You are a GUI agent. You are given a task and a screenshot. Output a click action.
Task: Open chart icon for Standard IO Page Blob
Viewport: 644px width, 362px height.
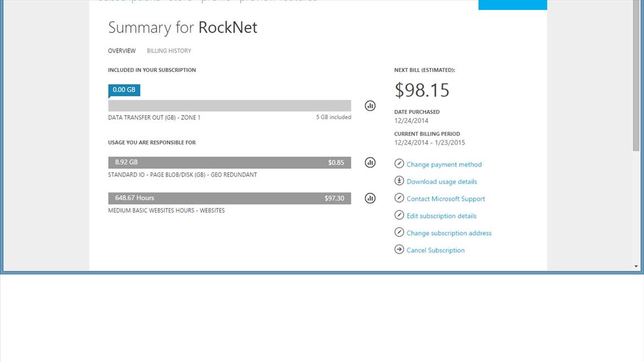coord(370,162)
